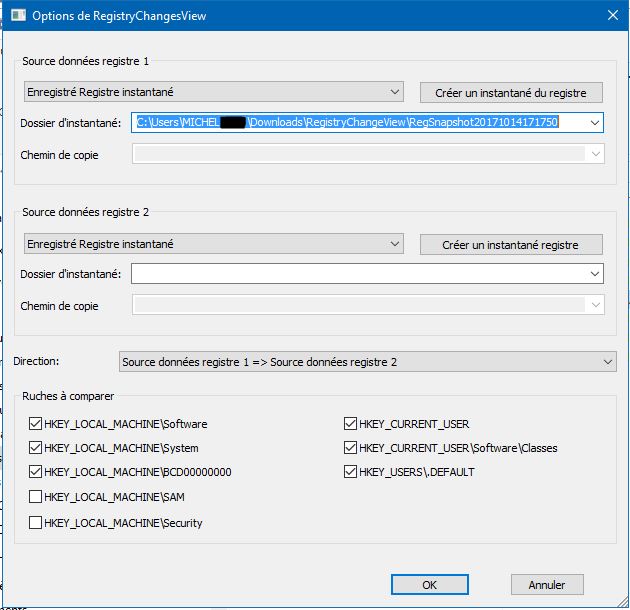630x610 pixels.
Task: Click the RegistryChangesView title bar icon
Action: pos(18,16)
